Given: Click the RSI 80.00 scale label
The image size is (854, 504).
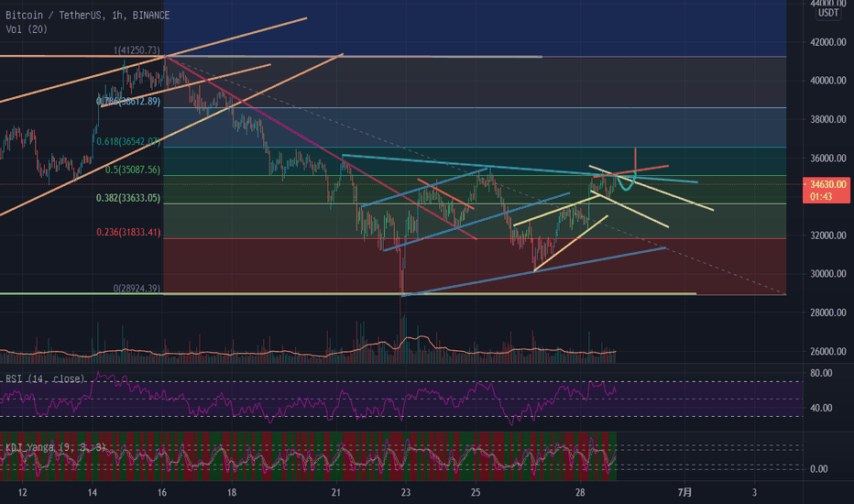Looking at the screenshot, I should [821, 373].
